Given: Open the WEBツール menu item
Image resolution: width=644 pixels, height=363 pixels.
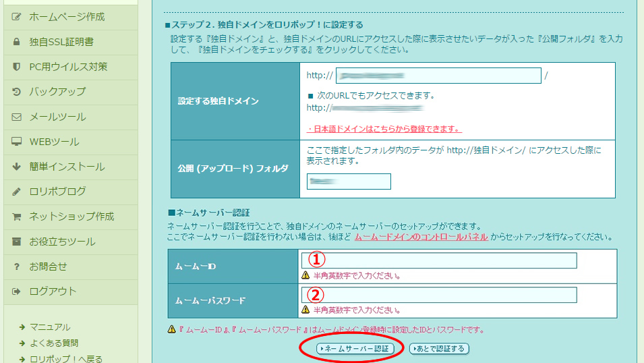Looking at the screenshot, I should coord(71,142).
